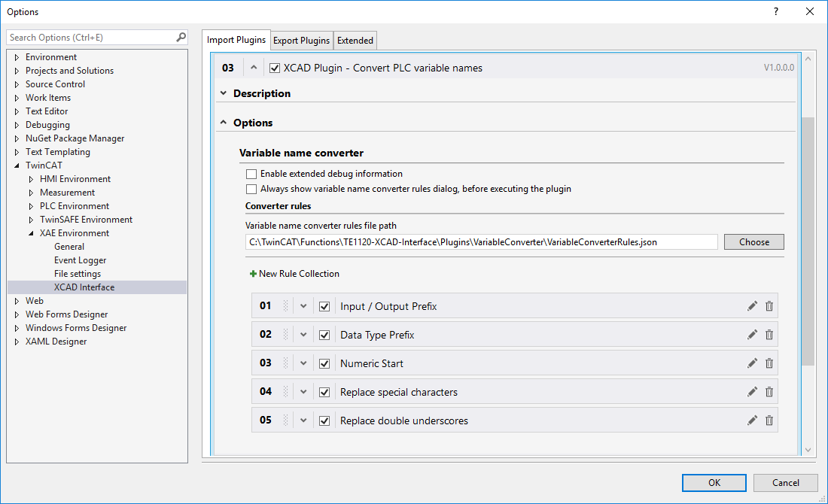The height and width of the screenshot is (504, 828).
Task: Toggle Replace double underscores checkbox
Action: click(324, 421)
